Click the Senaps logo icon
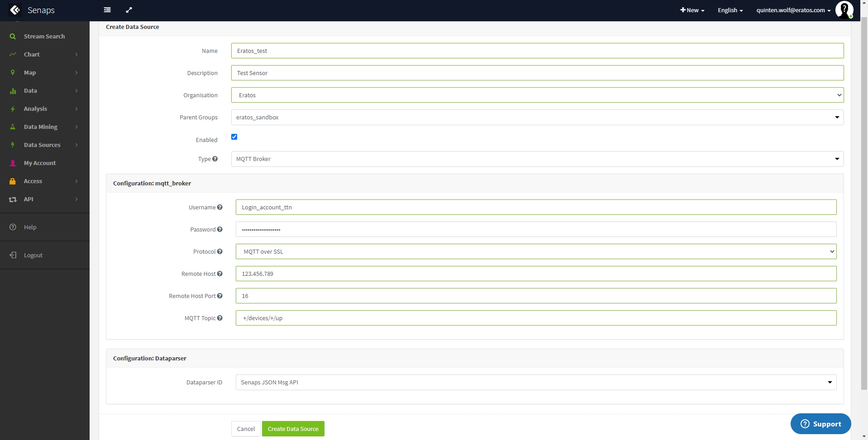 pos(14,10)
